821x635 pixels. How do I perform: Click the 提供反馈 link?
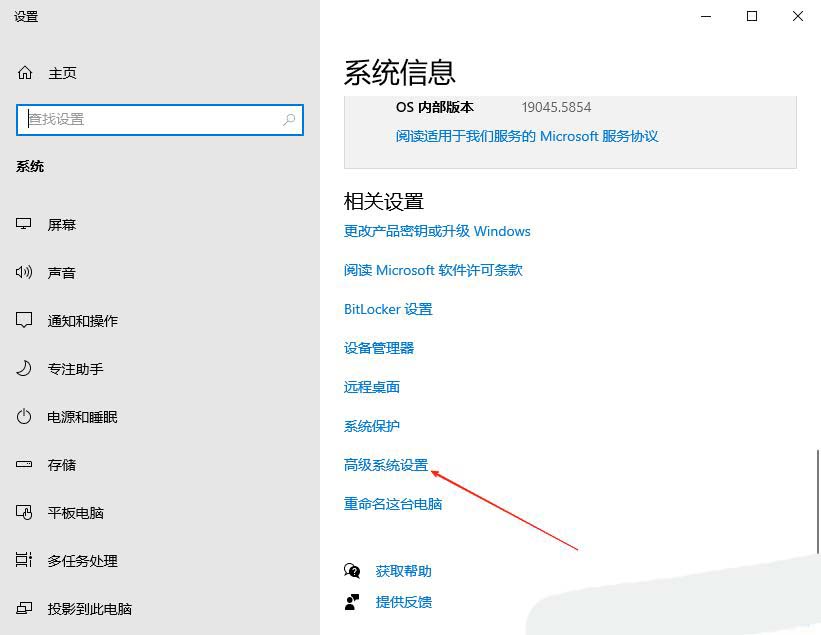[x=403, y=602]
